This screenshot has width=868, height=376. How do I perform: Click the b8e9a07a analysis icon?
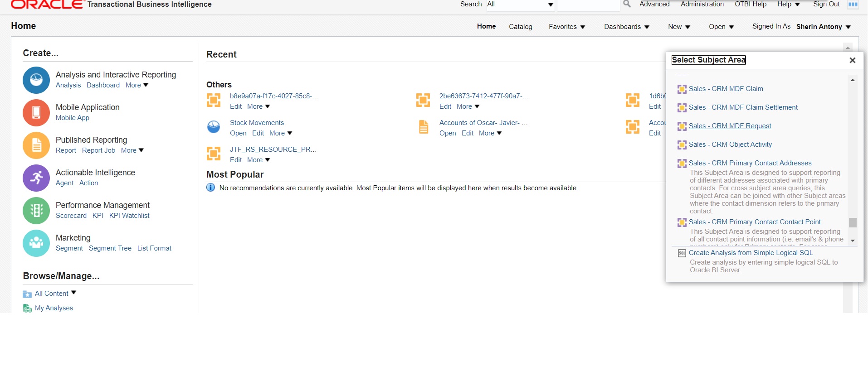214,100
